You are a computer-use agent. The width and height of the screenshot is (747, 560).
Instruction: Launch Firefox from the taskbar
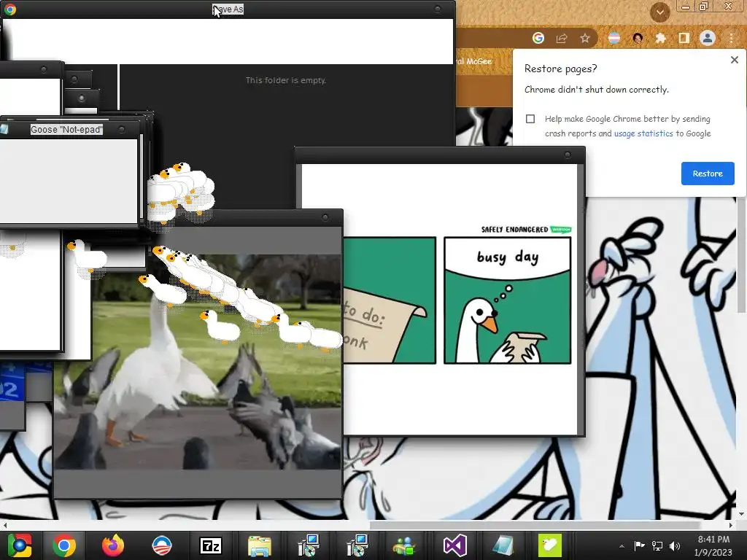pos(113,545)
